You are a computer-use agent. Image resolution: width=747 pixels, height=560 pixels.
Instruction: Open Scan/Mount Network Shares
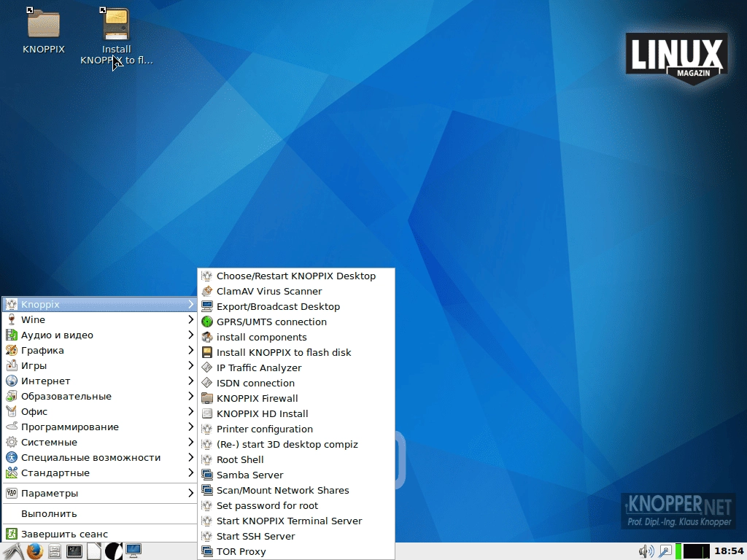tap(296, 491)
